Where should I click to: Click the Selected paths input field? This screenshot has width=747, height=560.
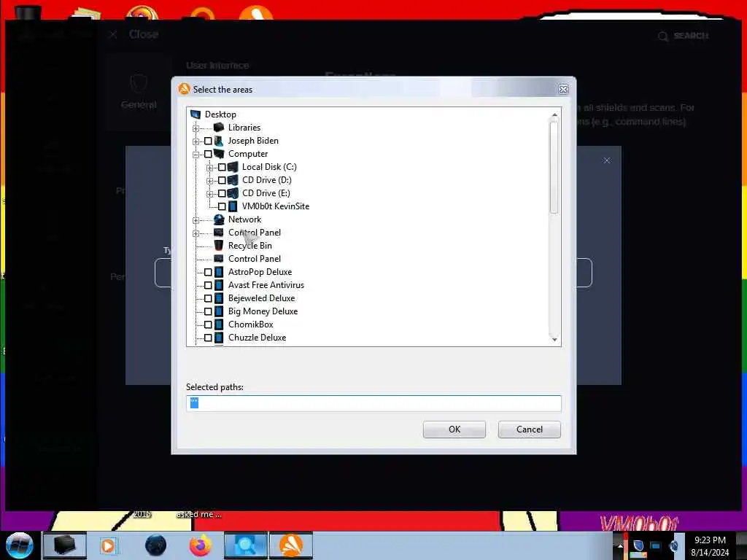(x=373, y=403)
